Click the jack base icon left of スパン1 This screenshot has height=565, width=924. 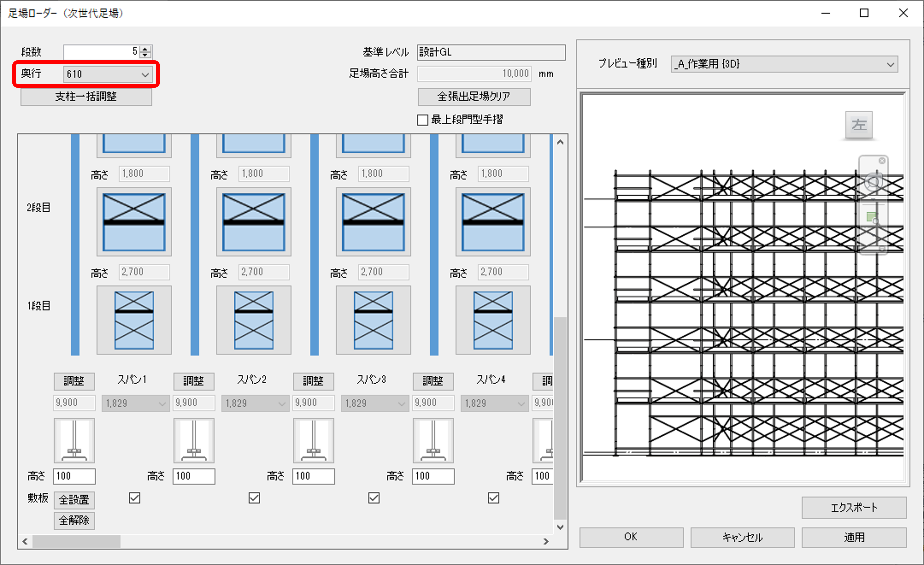[74, 440]
